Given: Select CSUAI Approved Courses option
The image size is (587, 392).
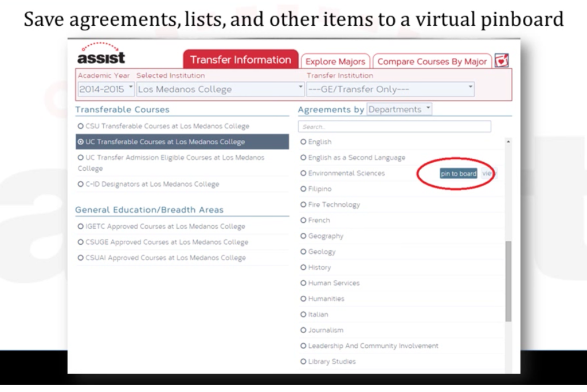Looking at the screenshot, I should click(162, 258).
